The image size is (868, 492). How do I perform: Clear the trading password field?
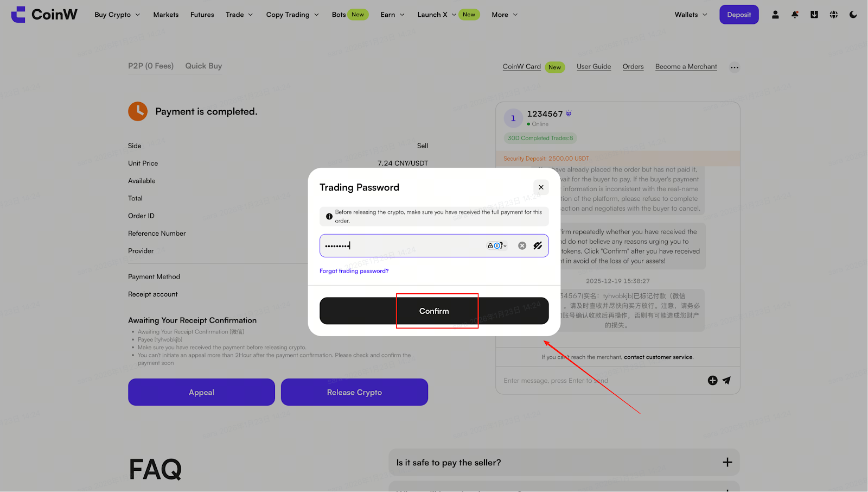point(522,245)
